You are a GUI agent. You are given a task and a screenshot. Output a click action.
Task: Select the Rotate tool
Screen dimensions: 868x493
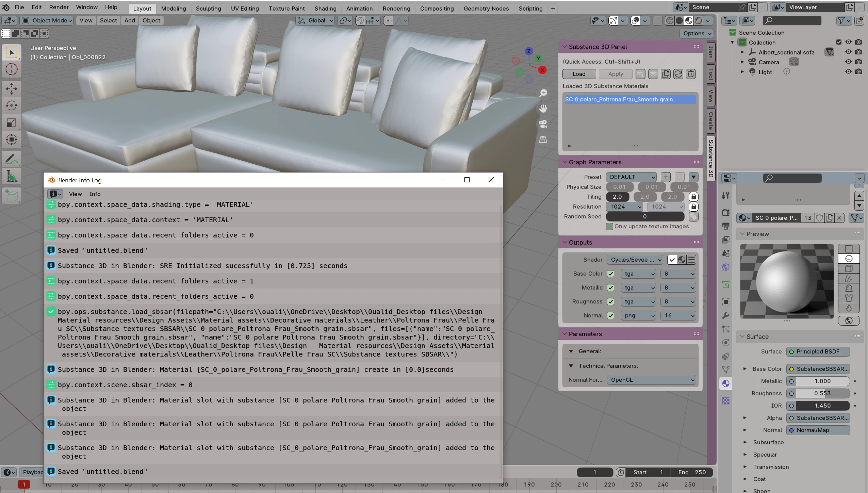[x=12, y=105]
